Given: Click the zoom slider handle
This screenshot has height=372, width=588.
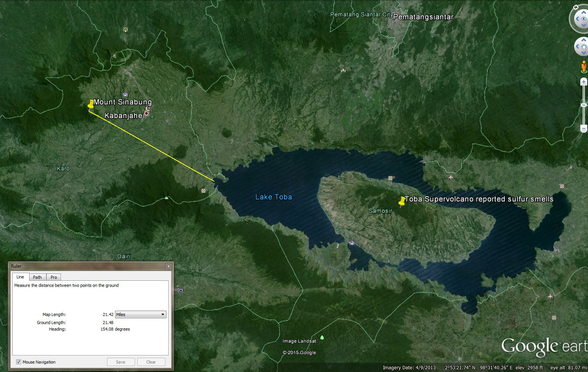Looking at the screenshot, I should pyautogui.click(x=583, y=105).
